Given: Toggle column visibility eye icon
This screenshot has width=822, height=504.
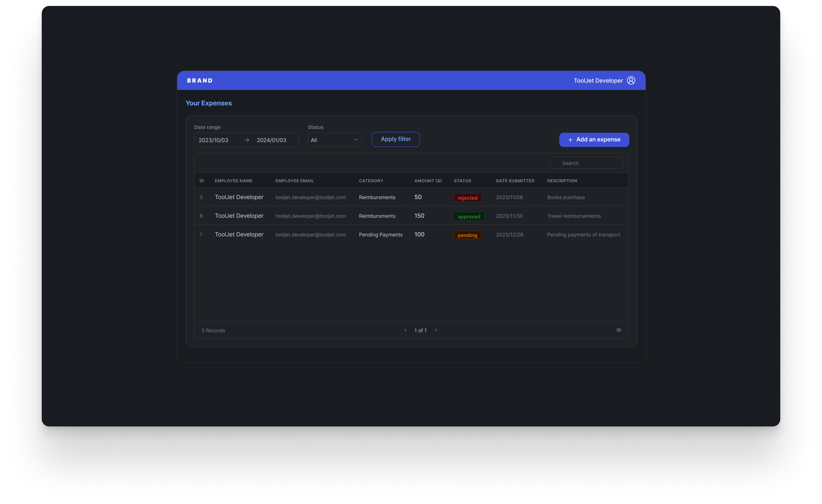Looking at the screenshot, I should point(619,330).
